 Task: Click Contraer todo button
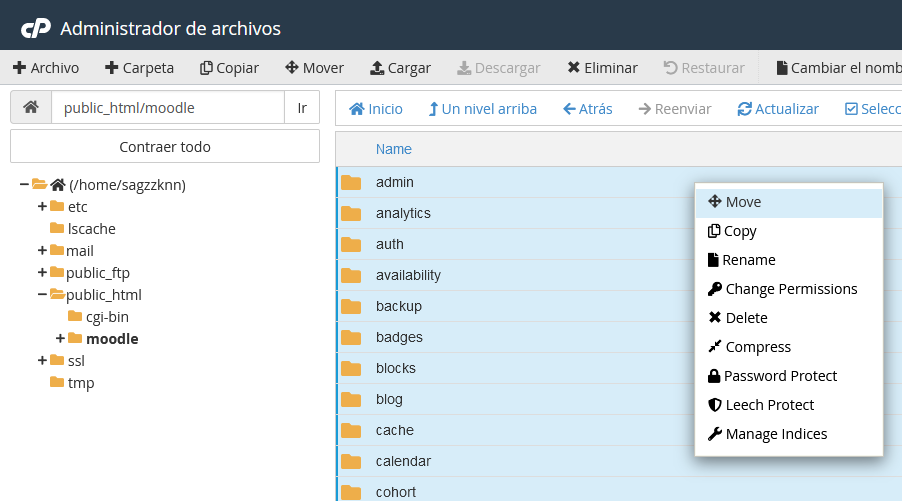coord(165,147)
